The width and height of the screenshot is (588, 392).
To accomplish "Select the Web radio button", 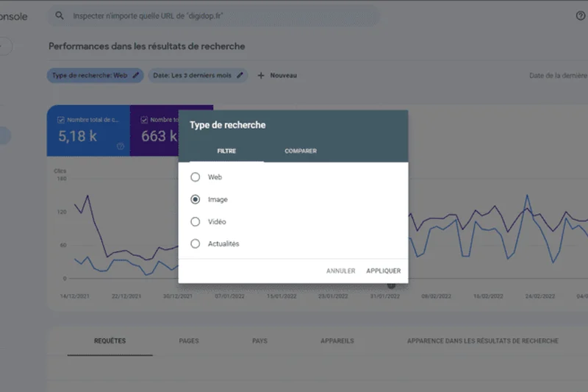I will [195, 177].
